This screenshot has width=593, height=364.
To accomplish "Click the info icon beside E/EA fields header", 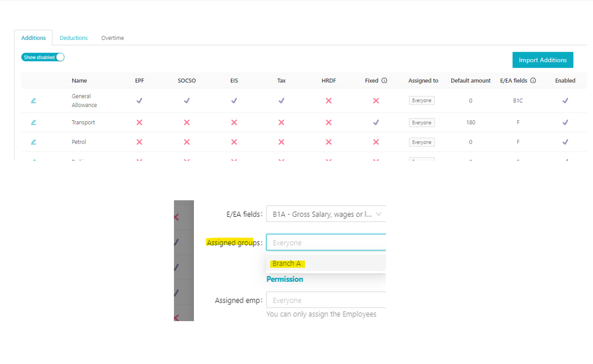I will 533,81.
